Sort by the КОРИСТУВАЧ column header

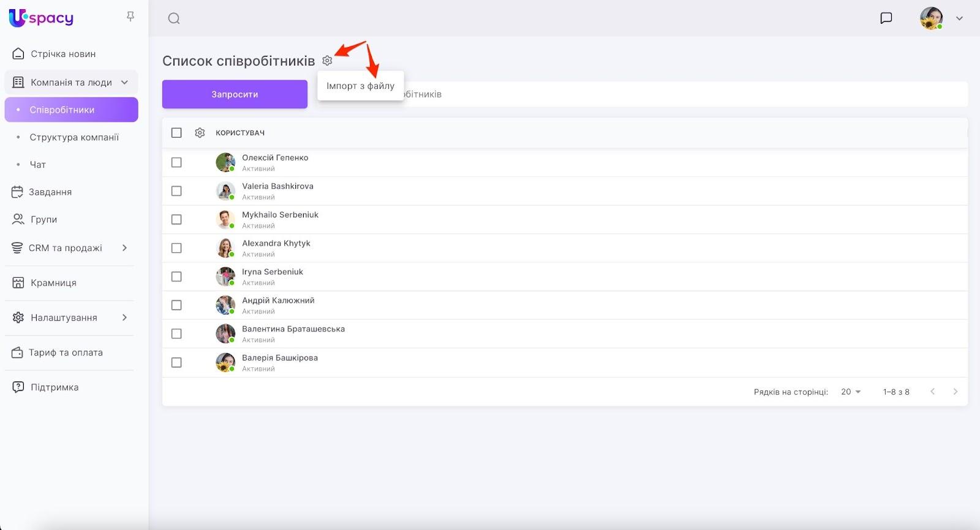pos(240,133)
